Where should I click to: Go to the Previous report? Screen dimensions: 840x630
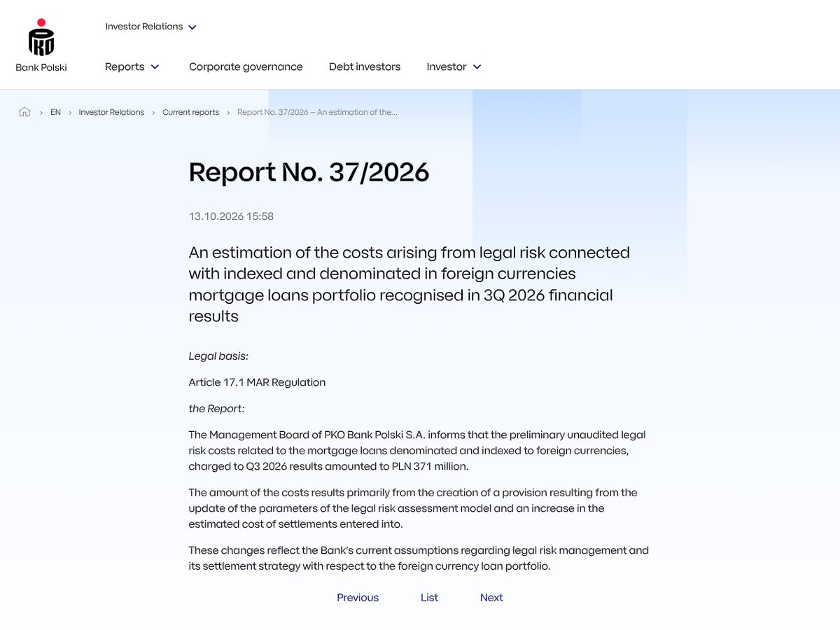[x=358, y=598]
